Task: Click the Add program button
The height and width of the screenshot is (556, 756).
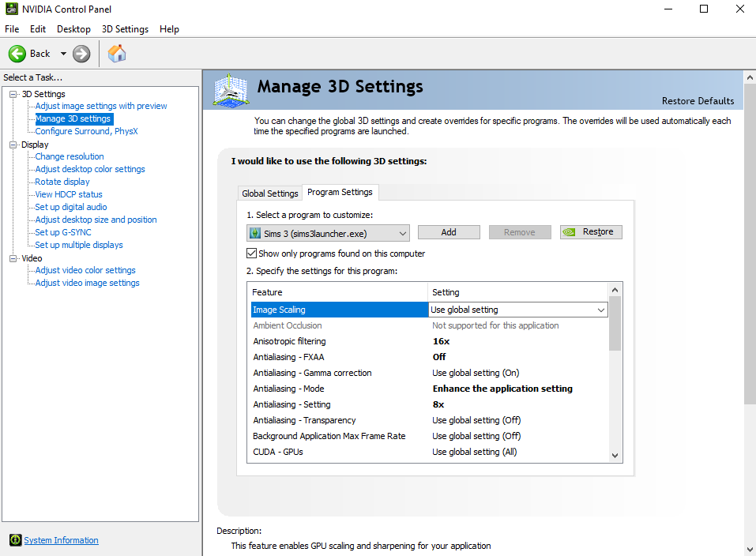Action: click(x=449, y=232)
